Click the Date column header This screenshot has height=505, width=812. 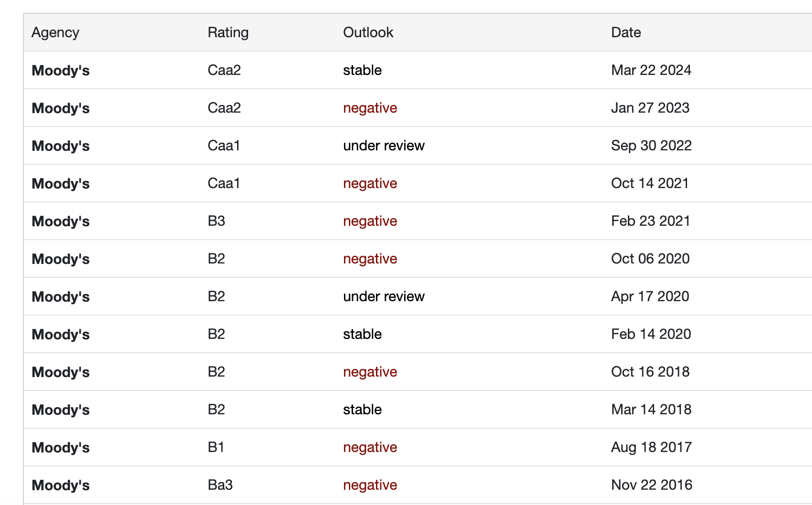pos(626,32)
